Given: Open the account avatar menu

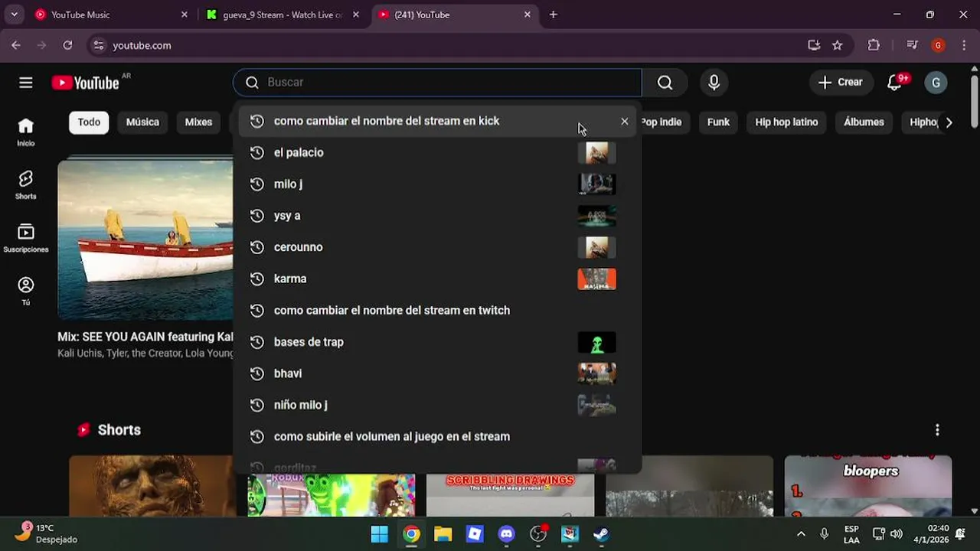Looking at the screenshot, I should [936, 83].
